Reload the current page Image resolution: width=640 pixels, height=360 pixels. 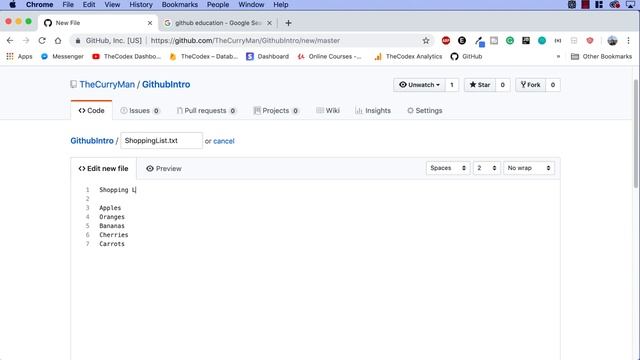point(42,40)
